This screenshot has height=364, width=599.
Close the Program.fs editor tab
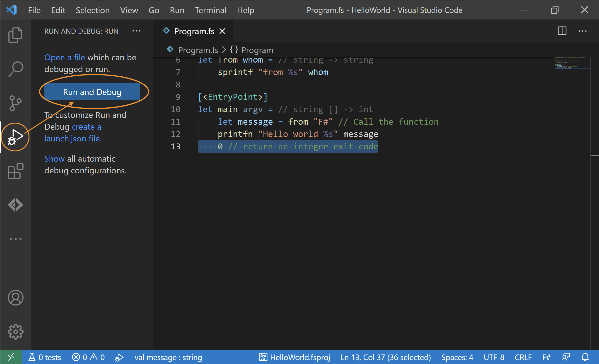[x=222, y=31]
